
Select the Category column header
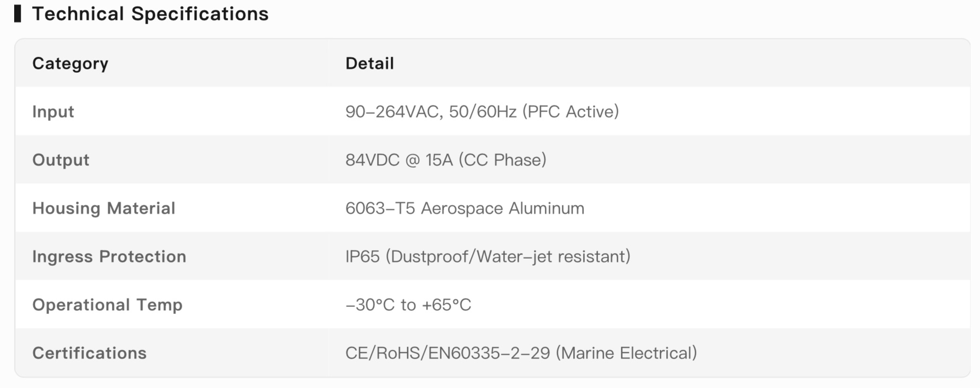click(70, 64)
